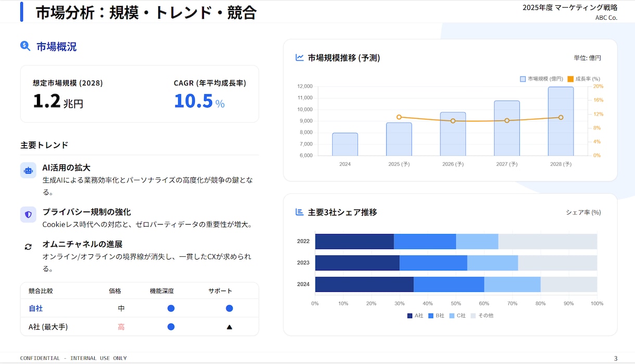The width and height of the screenshot is (635, 364).
Task: Click the CONFIDENTIAL - INTERNAL USE ONLY footer
Action: pos(73,358)
